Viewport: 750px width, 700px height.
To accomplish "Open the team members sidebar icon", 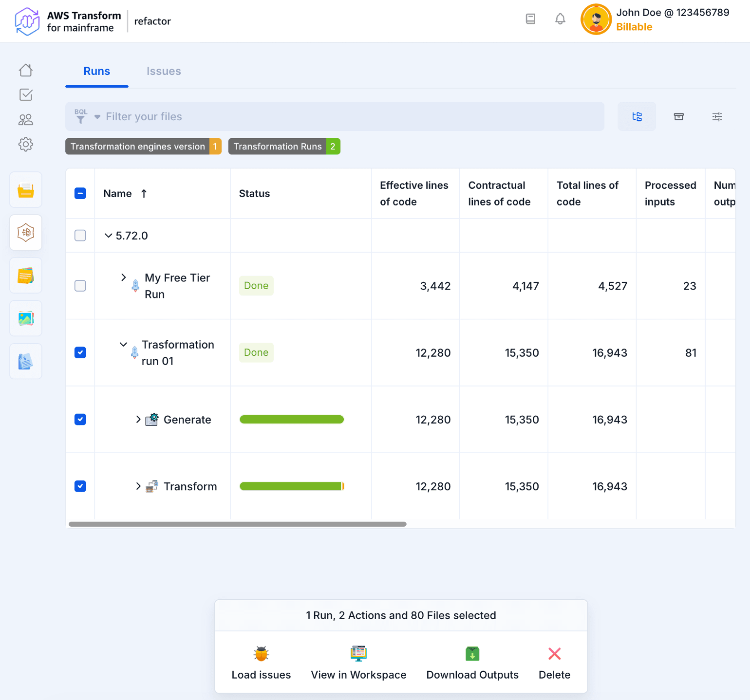I will click(x=26, y=120).
